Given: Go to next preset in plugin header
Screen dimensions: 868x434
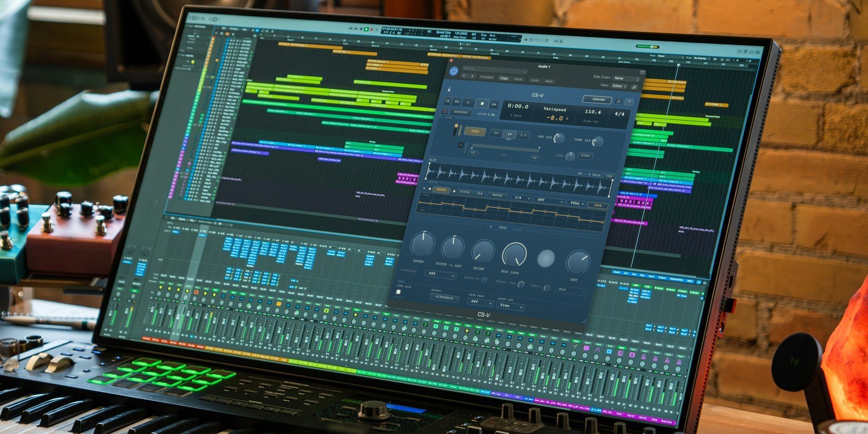Looking at the screenshot, I should point(472,77).
